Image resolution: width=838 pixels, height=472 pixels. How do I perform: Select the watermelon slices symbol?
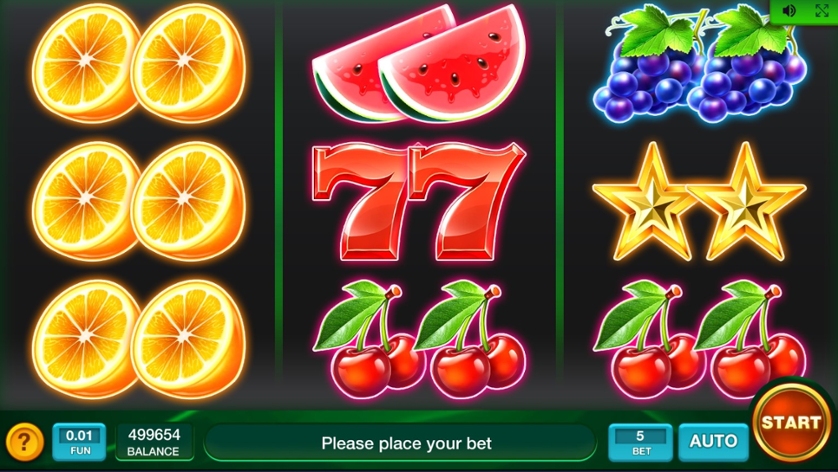click(420, 63)
